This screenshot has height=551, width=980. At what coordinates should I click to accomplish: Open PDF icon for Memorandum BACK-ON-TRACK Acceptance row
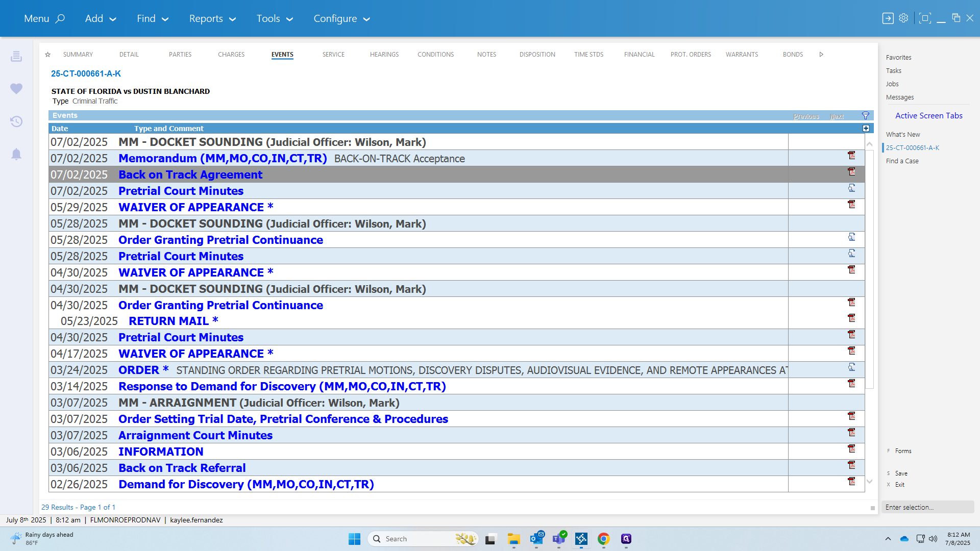pyautogui.click(x=851, y=155)
